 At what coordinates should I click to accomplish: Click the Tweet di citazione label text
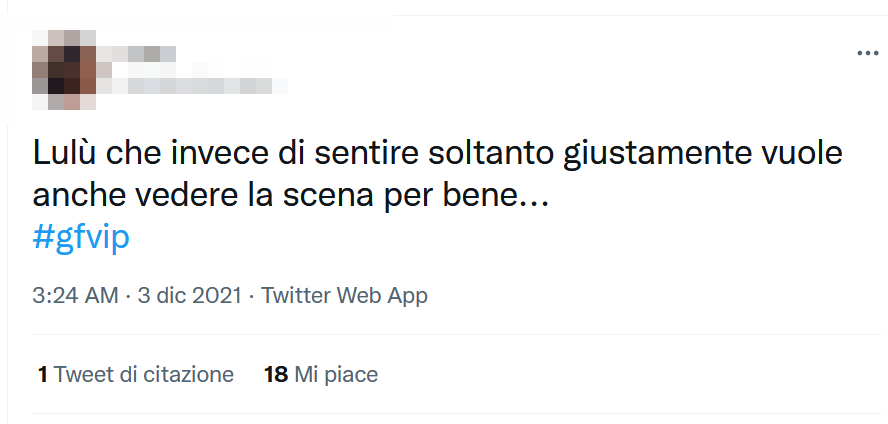pyautogui.click(x=144, y=375)
